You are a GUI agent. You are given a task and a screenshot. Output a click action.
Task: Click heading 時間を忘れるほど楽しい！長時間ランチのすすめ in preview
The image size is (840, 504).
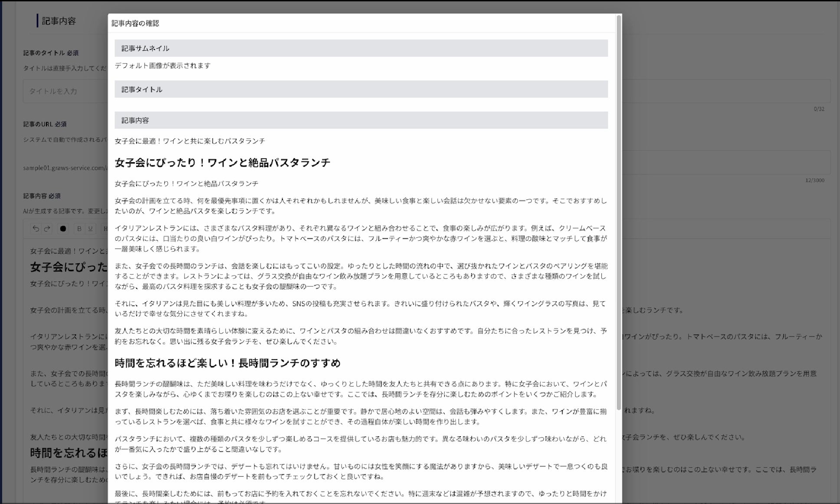[227, 363]
